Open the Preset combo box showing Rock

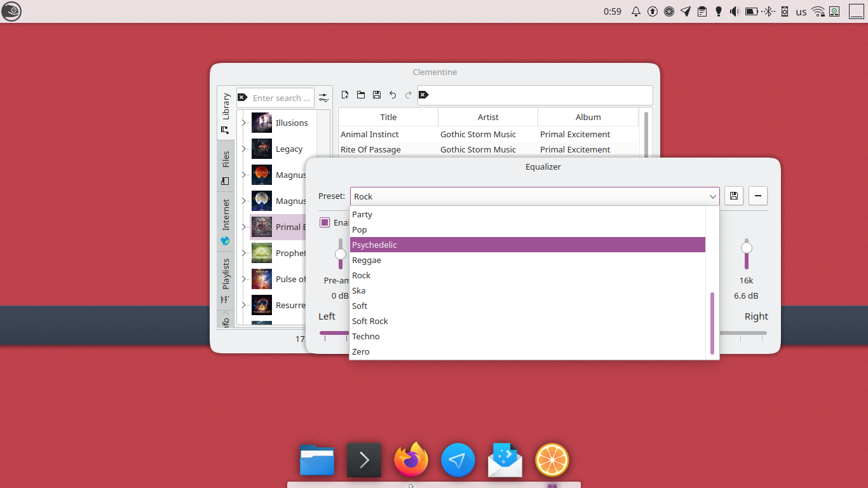534,196
